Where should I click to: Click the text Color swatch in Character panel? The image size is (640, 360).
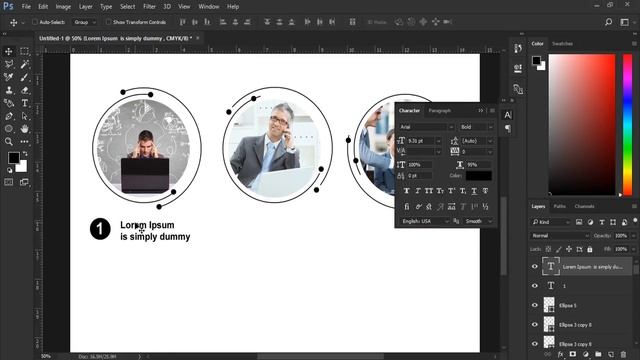coord(479,176)
